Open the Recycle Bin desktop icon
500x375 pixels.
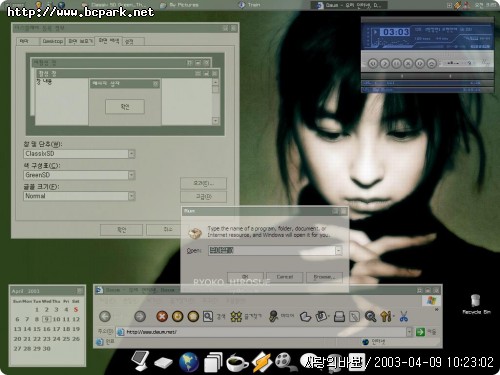(476, 304)
